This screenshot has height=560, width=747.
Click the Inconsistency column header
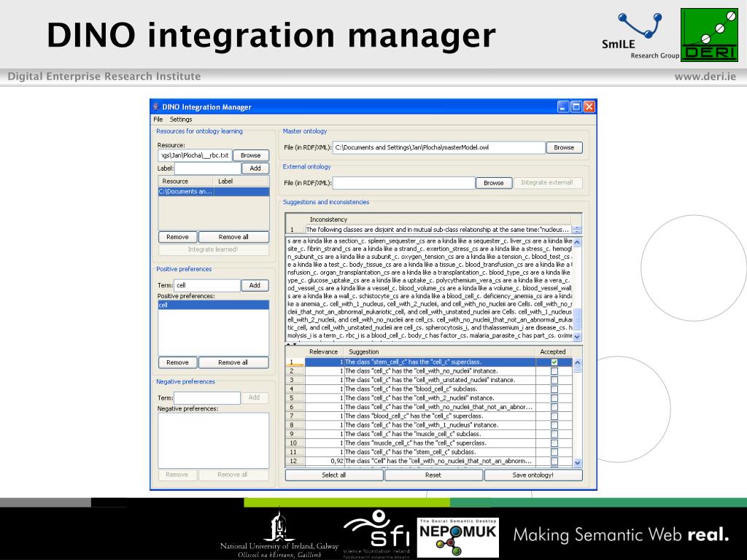coord(438,219)
